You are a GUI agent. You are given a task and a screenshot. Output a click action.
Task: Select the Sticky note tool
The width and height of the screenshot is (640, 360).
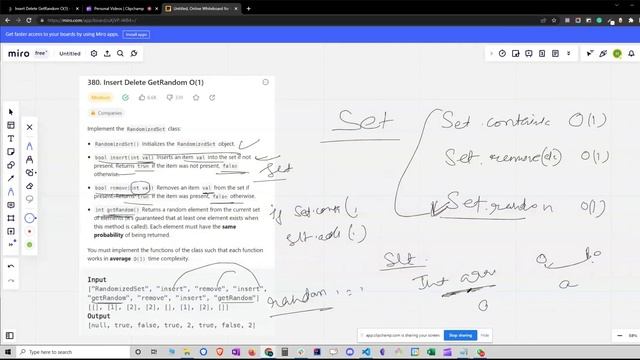tap(11, 152)
